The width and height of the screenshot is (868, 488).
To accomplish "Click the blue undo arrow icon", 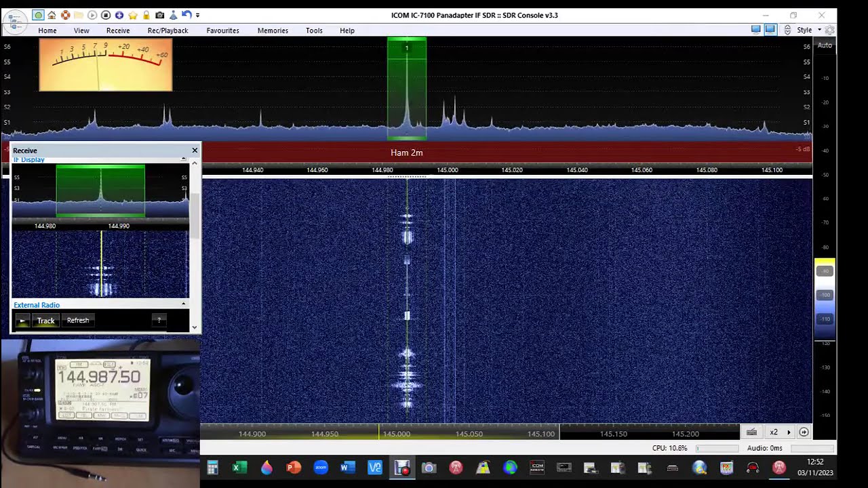I will pyautogui.click(x=186, y=14).
